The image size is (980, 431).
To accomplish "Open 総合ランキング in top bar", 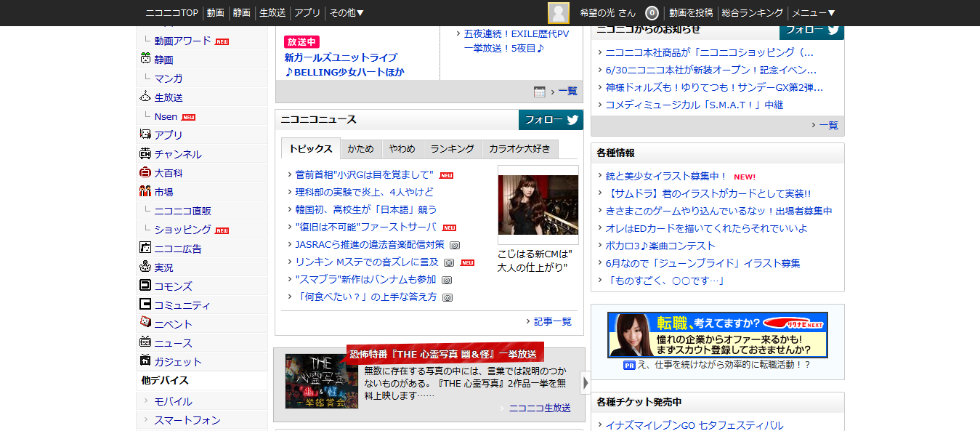I will pyautogui.click(x=753, y=13).
